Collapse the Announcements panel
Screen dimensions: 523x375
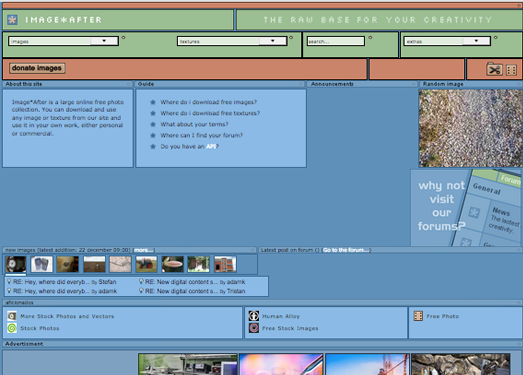pyautogui.click(x=414, y=84)
